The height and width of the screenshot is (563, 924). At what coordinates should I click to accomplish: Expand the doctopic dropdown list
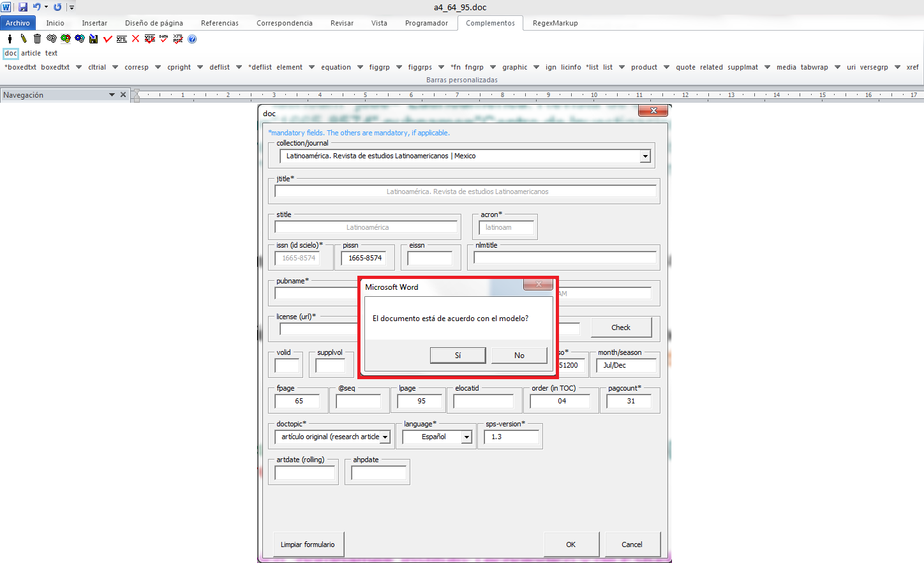[x=385, y=437]
